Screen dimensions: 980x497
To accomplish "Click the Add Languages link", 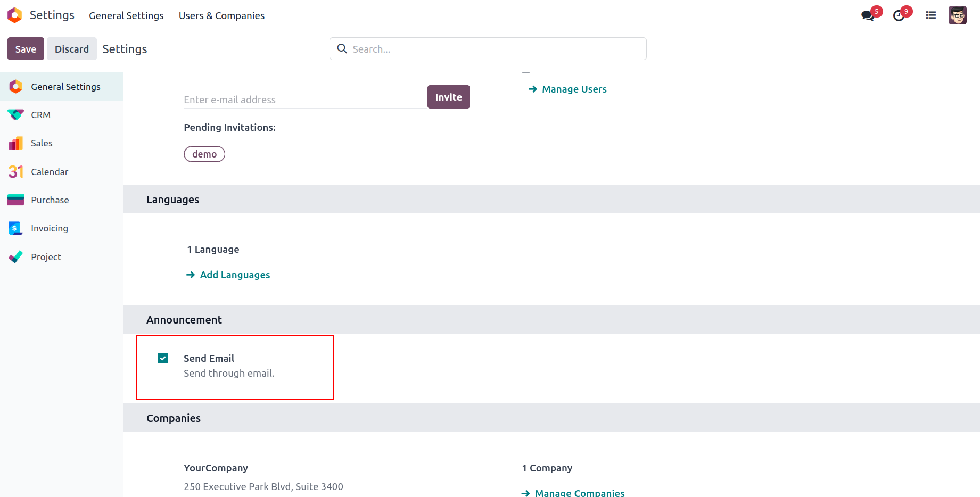I will 235,275.
